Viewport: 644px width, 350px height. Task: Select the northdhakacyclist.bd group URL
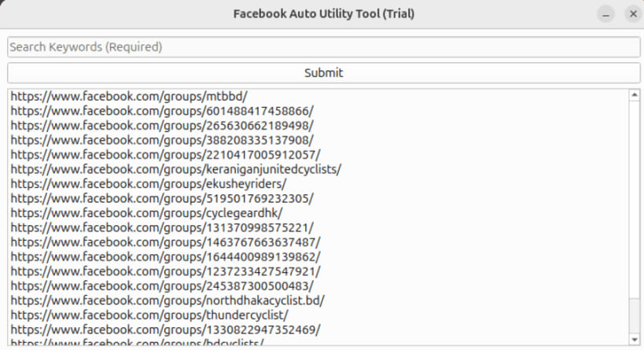167,300
